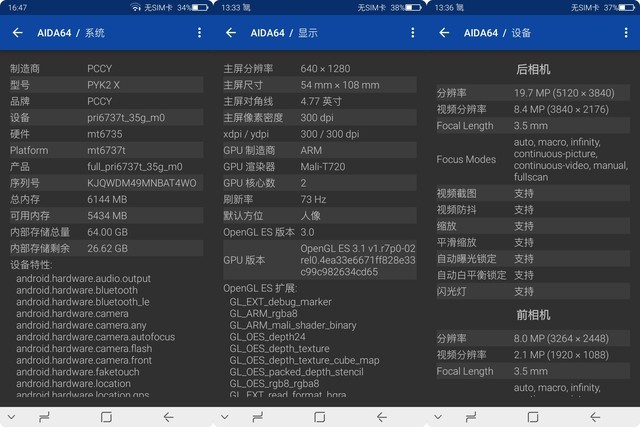The image size is (640, 427).
Task: Tap the menu switch icon under 系统 screen
Action: point(44,417)
